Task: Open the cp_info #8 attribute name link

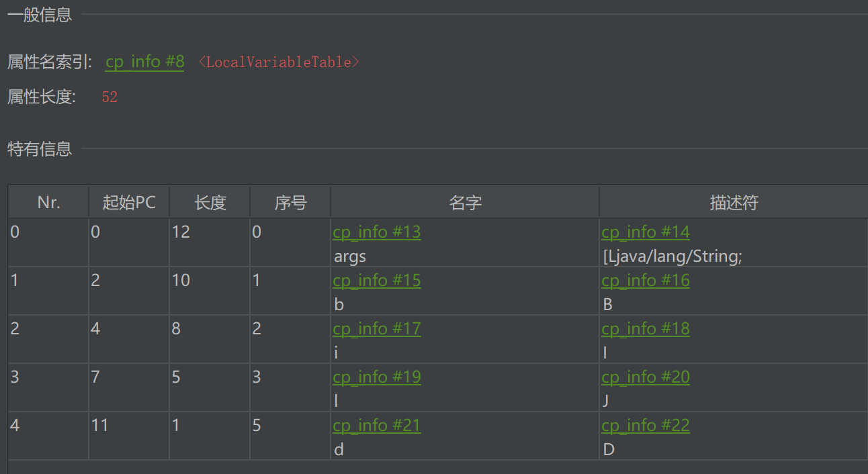Action: tap(144, 62)
